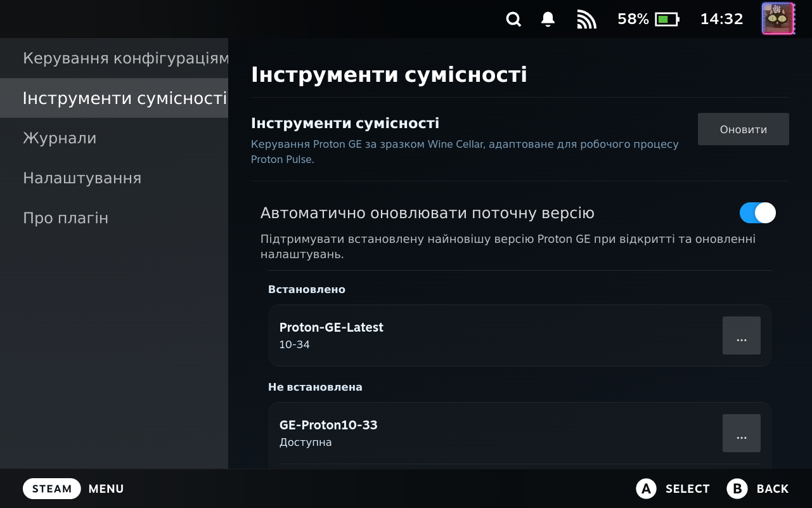Open the search magnifier icon

pyautogui.click(x=513, y=20)
